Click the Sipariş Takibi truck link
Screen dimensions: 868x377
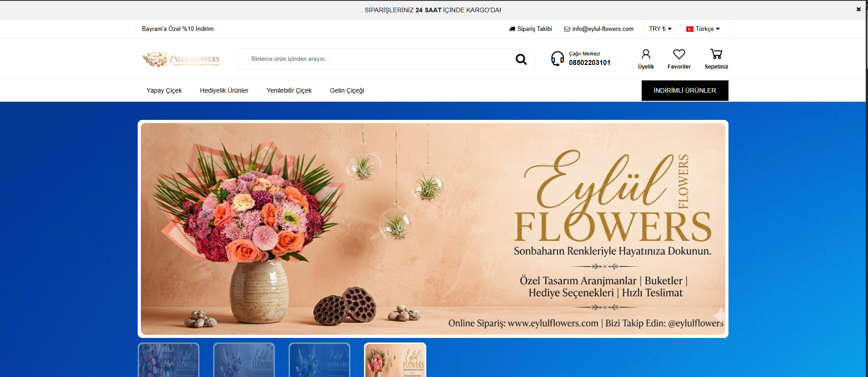point(531,29)
